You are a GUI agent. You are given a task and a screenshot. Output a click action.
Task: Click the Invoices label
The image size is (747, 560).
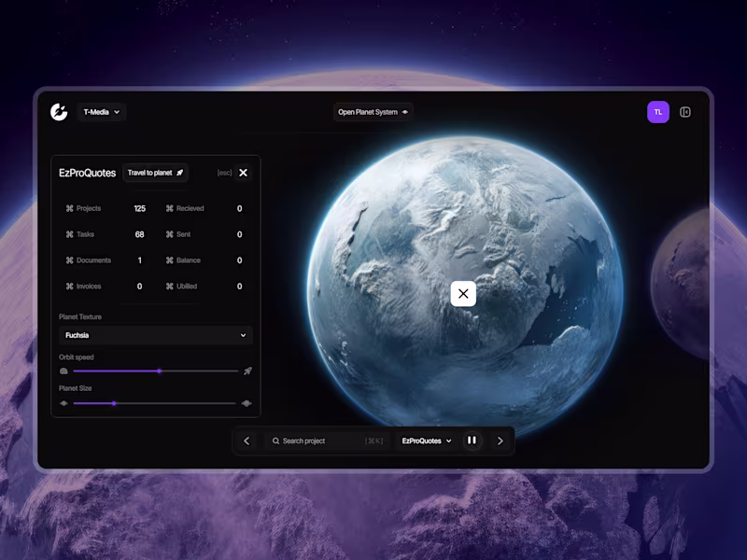click(x=89, y=287)
